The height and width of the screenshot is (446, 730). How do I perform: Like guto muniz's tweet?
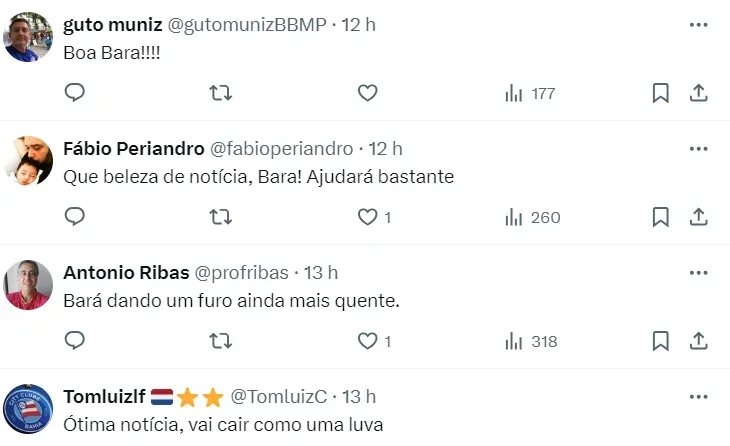pos(367,93)
